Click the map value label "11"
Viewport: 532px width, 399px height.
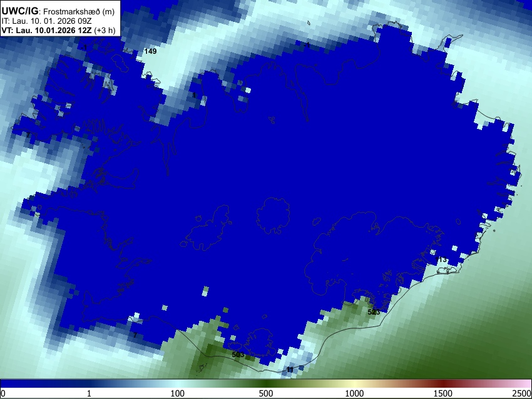[x=290, y=370]
